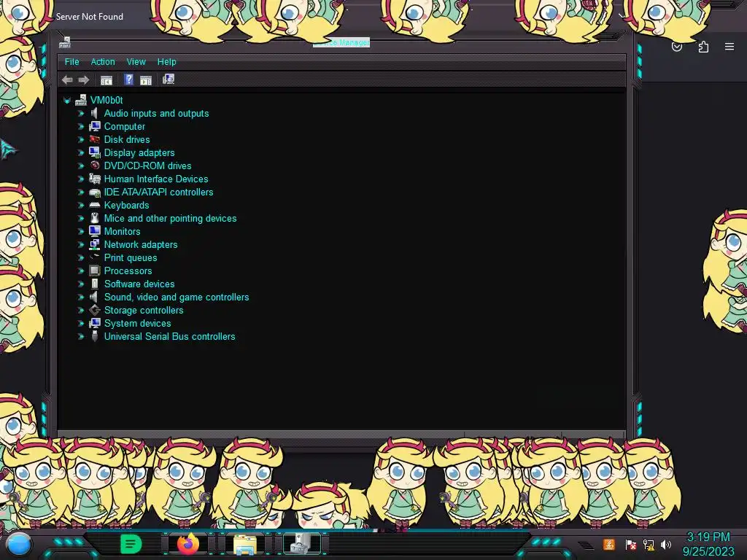Click the Universal Serial Bus controllers icon
The image size is (747, 560).
click(x=94, y=336)
